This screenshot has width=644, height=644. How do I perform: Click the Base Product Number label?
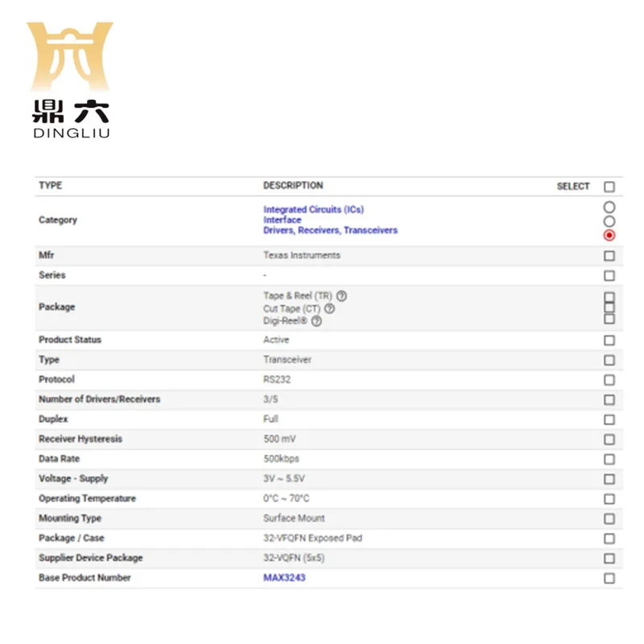(x=85, y=577)
